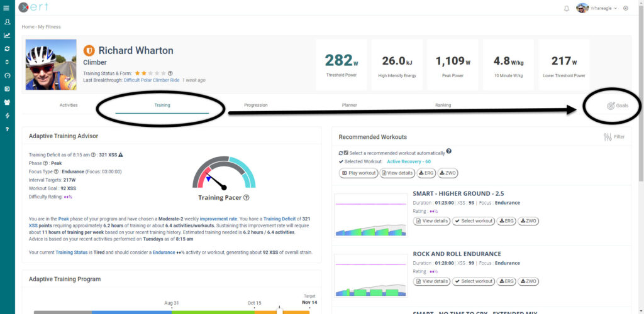The image size is (644, 314).
Task: Click the user profile sidebar icon
Action: [7, 22]
